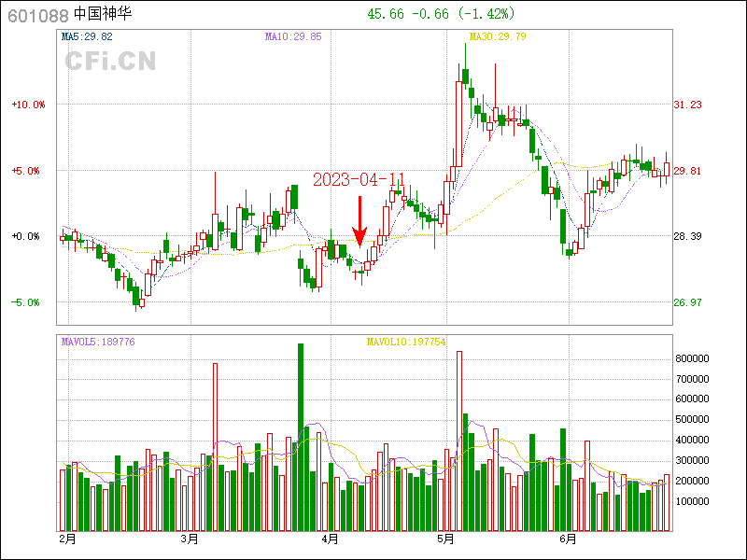The height and width of the screenshot is (560, 747).
Task: Click the -5.0% axis label
Action: pos(26,302)
